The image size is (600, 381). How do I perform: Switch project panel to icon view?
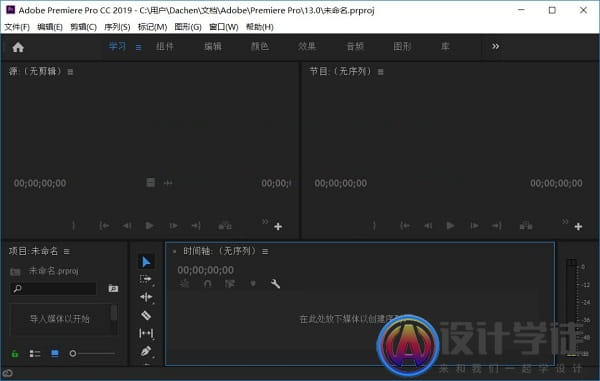pyautogui.click(x=55, y=353)
